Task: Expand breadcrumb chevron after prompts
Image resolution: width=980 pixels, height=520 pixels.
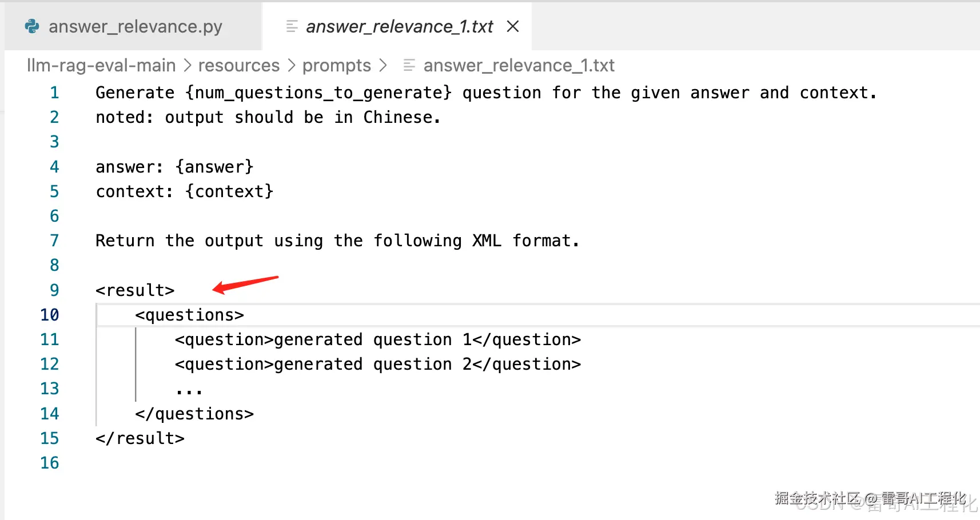Action: tap(383, 66)
